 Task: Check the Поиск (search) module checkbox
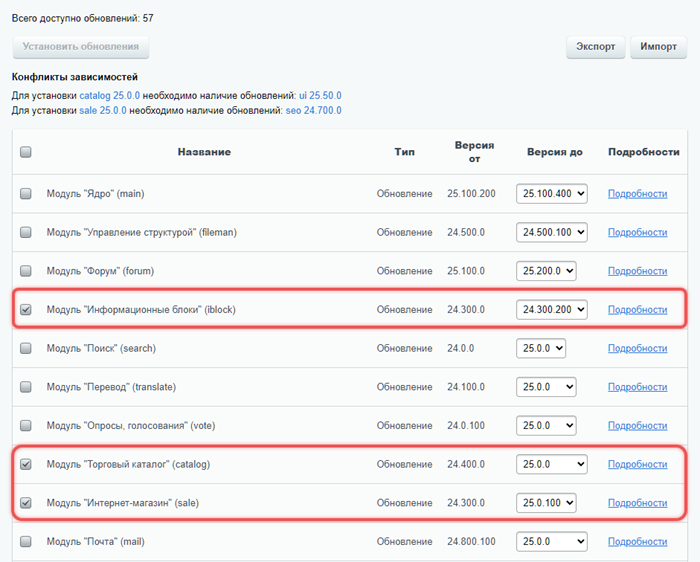tap(26, 348)
